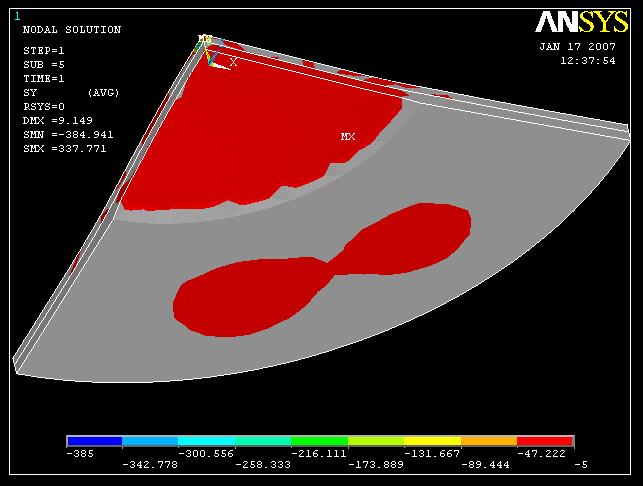Click the -89.444 legend value
This screenshot has width=643, height=486.
[x=486, y=465]
